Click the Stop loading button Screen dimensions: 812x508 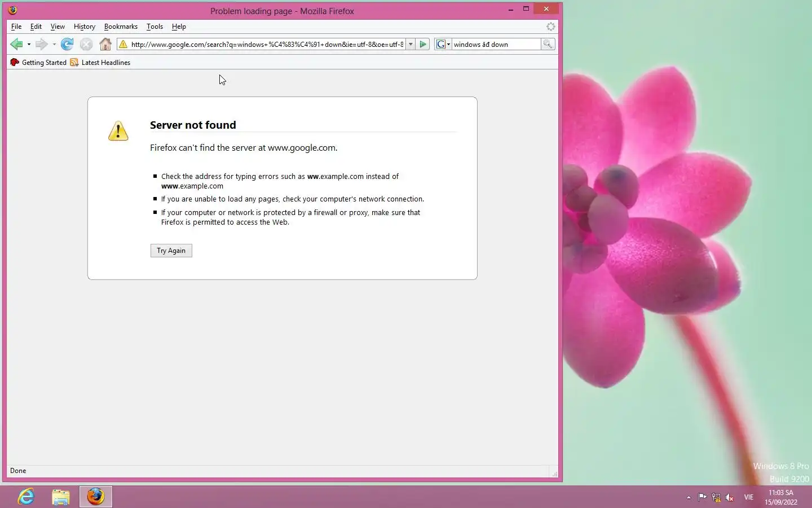click(x=86, y=44)
